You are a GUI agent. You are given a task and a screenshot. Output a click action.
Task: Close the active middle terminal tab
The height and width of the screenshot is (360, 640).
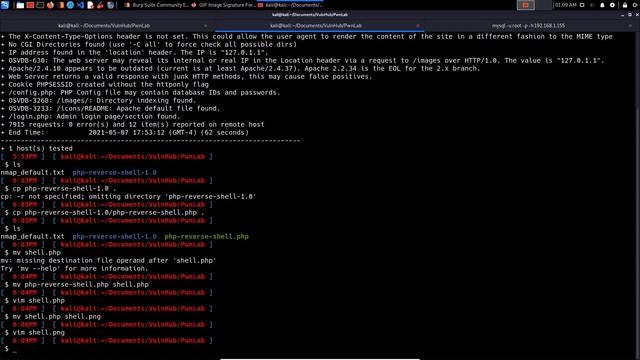pos(418,26)
